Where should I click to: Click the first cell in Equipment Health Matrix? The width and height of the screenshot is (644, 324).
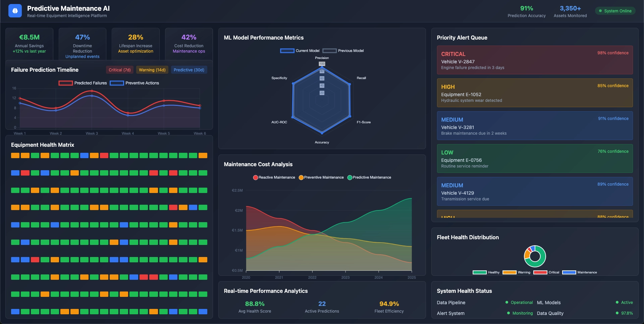15,155
